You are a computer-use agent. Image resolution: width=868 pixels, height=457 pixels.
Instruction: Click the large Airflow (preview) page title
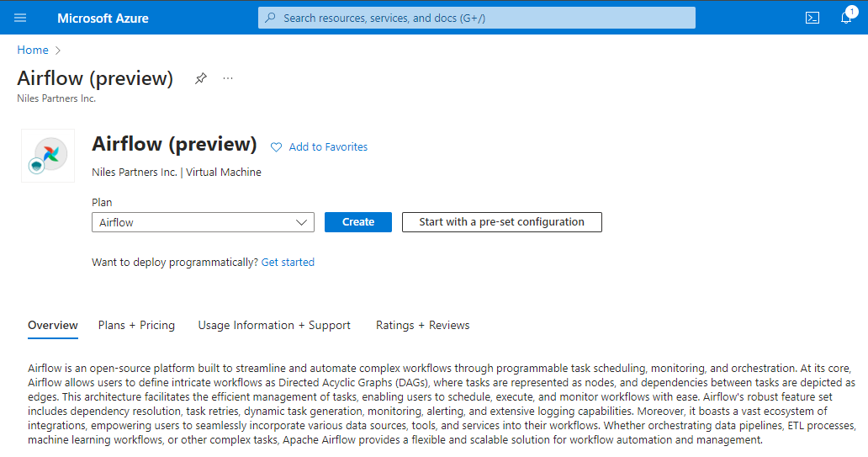(174, 144)
